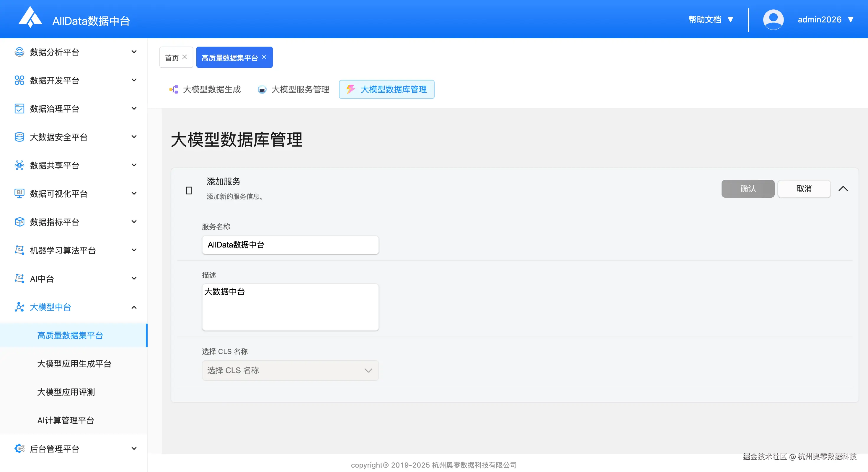Click the 数据治理平台 sidebar icon
The width and height of the screenshot is (868, 472).
pos(19,109)
